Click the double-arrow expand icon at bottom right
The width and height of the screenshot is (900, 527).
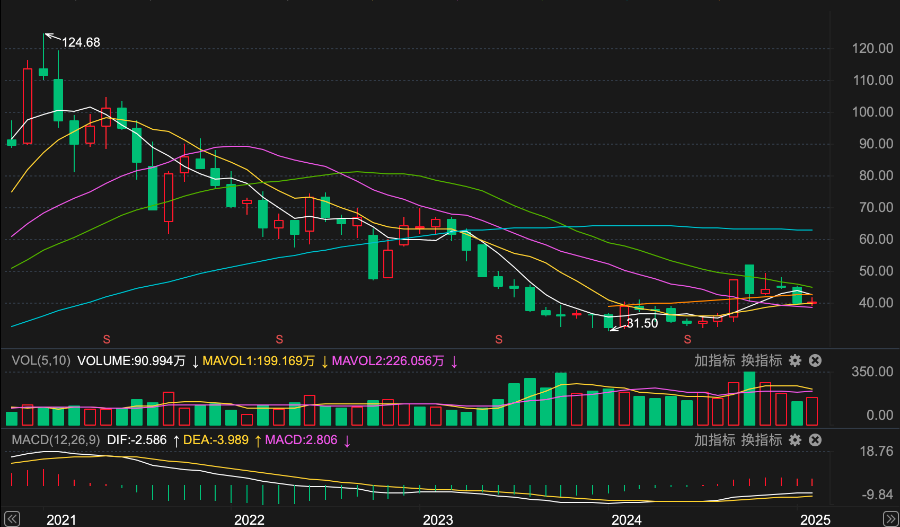(x=889, y=517)
